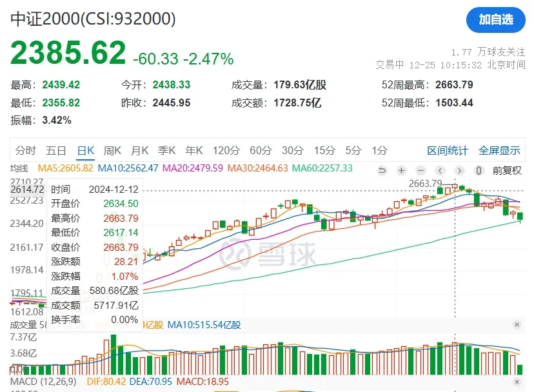Open the 前复权 adjustment dropdown
Screen dimensions: 534x392
click(507, 170)
